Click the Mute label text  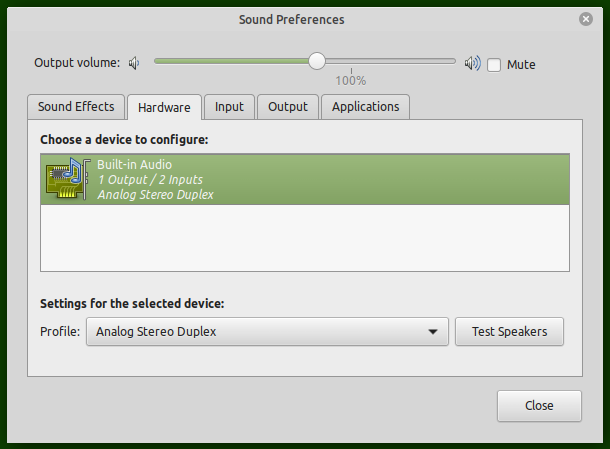click(x=521, y=65)
